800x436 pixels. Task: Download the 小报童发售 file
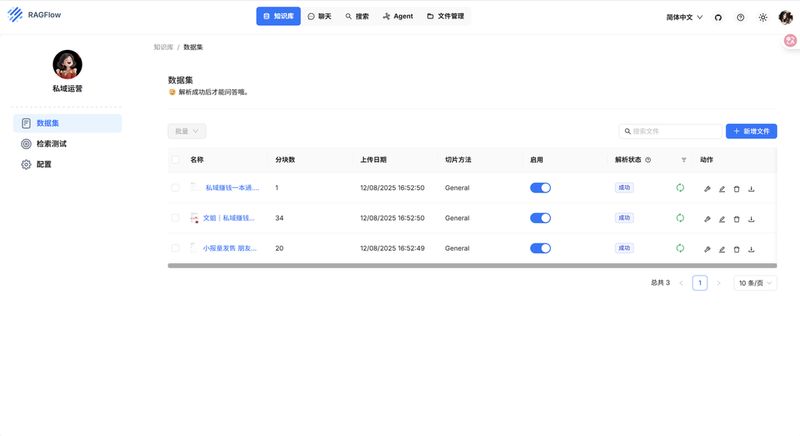point(751,249)
